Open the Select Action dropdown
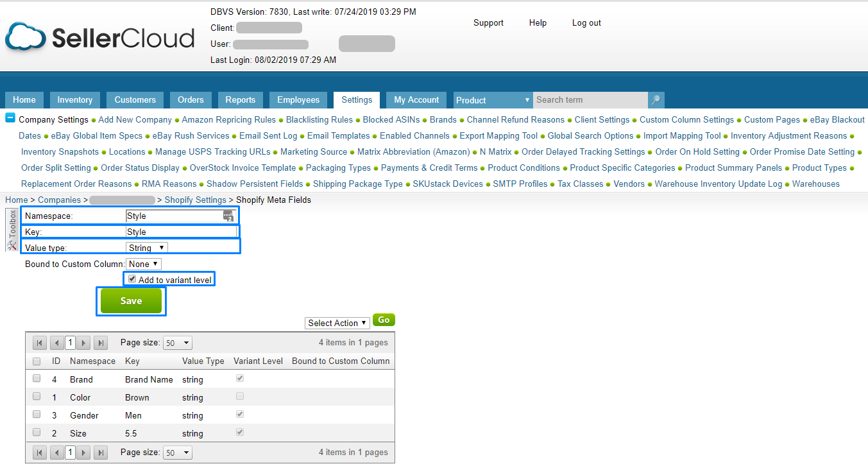Image resolution: width=868 pixels, height=466 pixels. coord(337,323)
